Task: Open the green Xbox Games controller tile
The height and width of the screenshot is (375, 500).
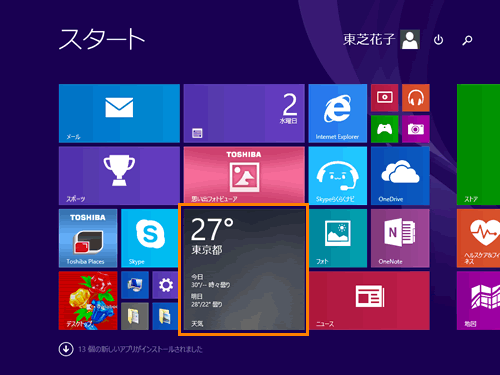Action: point(384,129)
